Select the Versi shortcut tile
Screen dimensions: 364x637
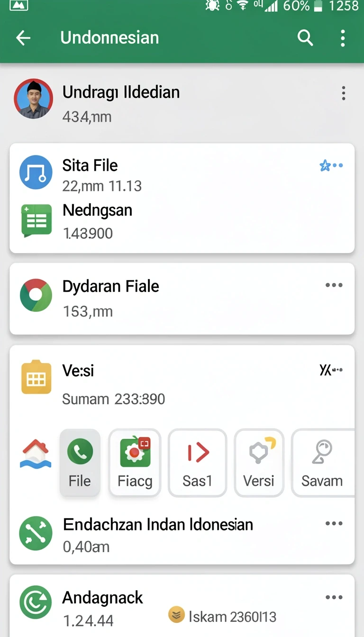coord(259,463)
